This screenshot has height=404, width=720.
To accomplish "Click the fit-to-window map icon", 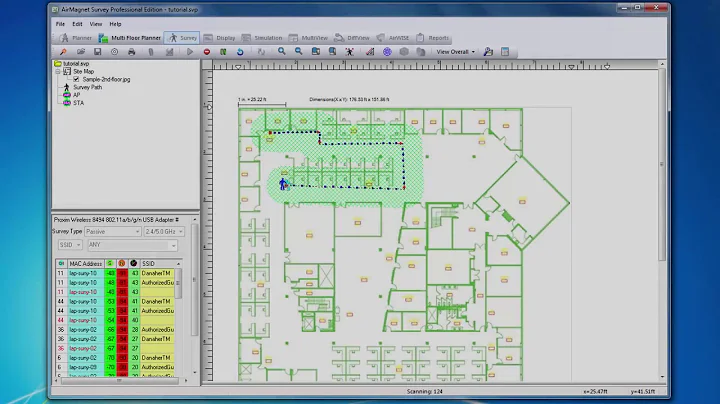I will coord(316,52).
